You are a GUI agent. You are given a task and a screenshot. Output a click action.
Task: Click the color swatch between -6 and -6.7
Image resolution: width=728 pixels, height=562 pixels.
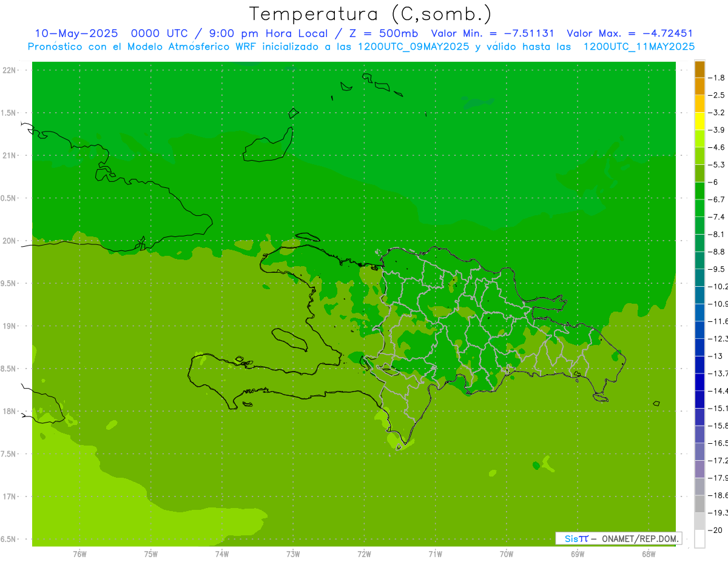tap(699, 191)
